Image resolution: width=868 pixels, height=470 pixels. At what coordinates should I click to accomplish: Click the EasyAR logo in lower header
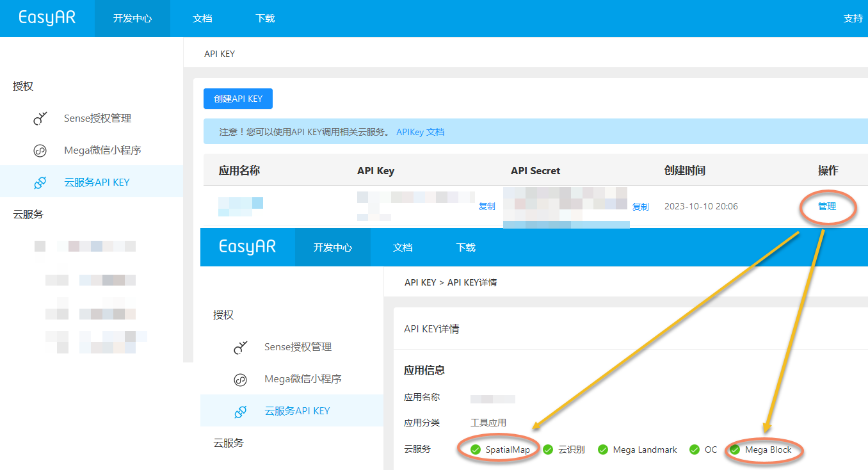coord(247,247)
